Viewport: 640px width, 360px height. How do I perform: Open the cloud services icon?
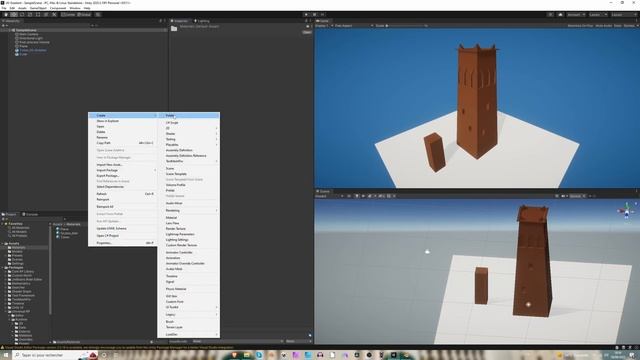point(560,14)
